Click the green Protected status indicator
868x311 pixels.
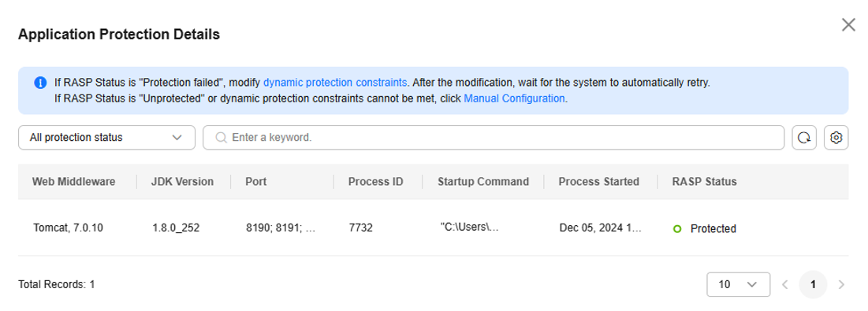click(x=676, y=228)
